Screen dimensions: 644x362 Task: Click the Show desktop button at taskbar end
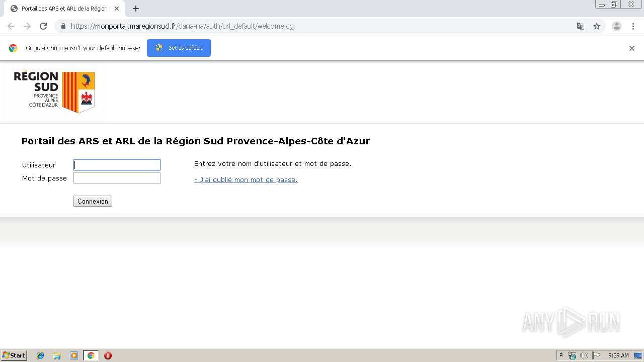point(639,355)
